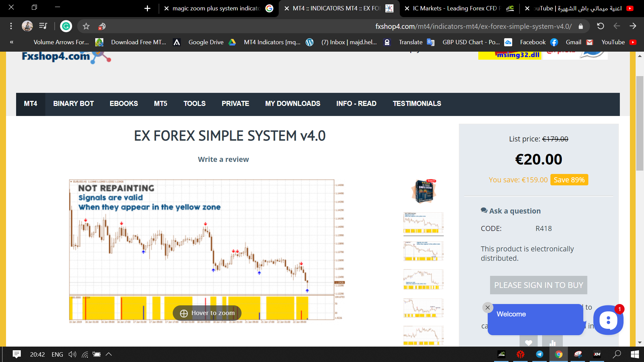The image size is (644, 362).
Task: Open the chatbot widget icon
Action: [x=608, y=320]
